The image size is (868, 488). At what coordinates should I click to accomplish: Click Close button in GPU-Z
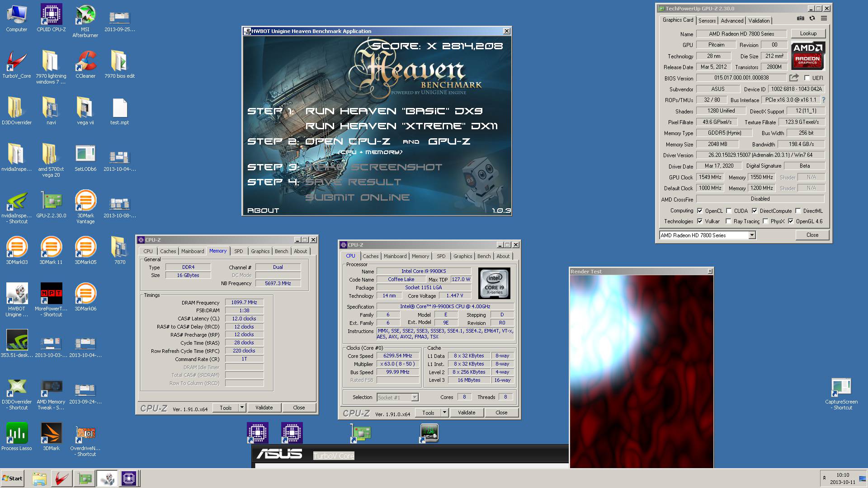[812, 235]
